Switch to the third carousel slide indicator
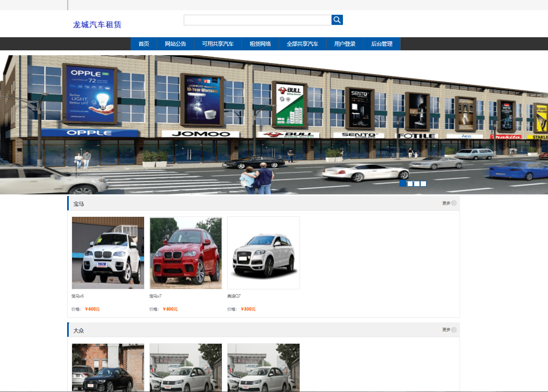548x392 pixels. pyautogui.click(x=417, y=184)
